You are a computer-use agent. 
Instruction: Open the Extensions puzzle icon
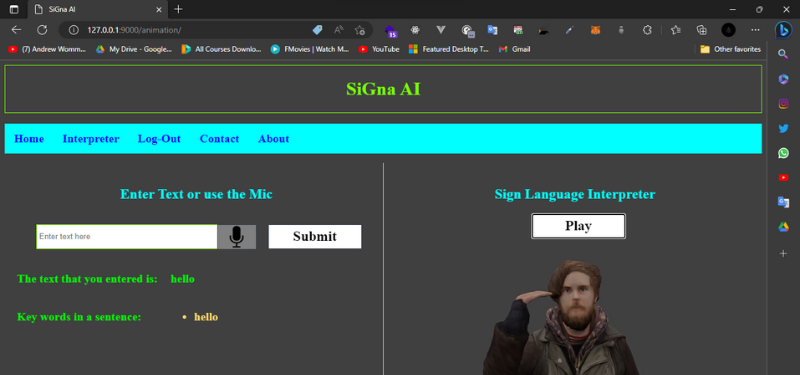click(x=647, y=30)
